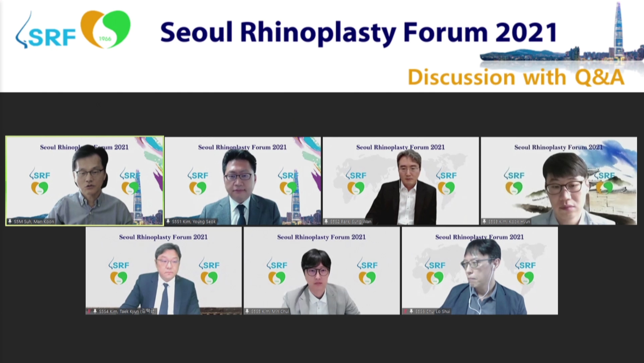This screenshot has width=644, height=363.
Task: Click the pin icon beside Kim, Young Seok
Action: pyautogui.click(x=168, y=221)
